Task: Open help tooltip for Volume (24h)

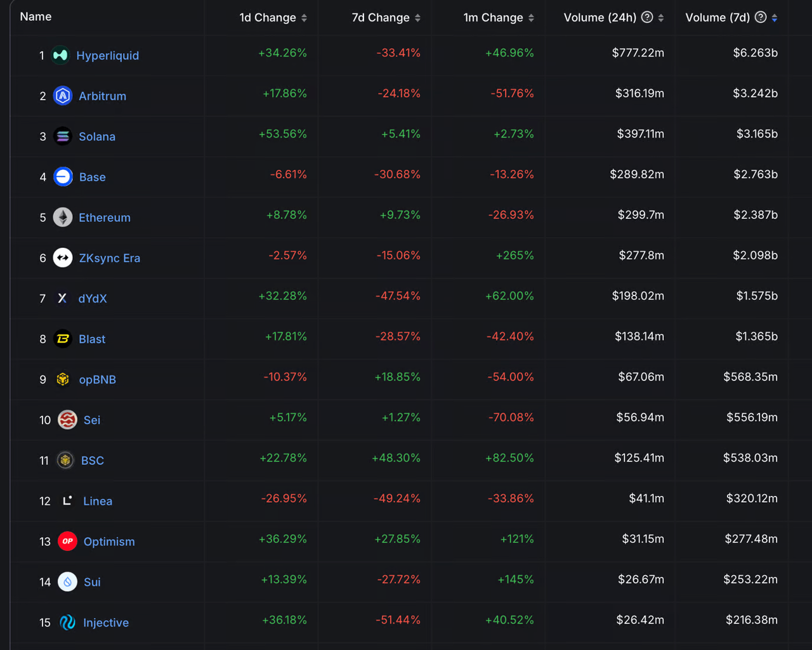Action: [647, 17]
